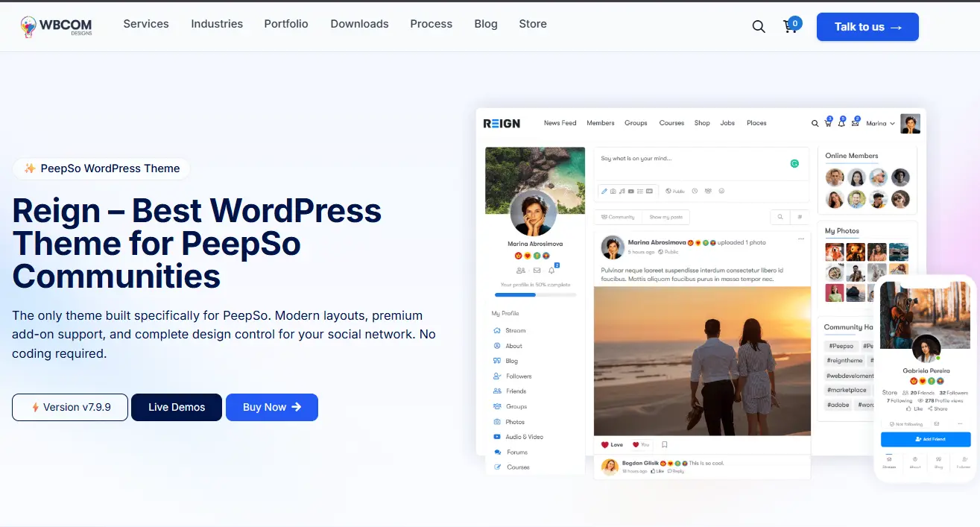Viewport: 980px width, 527px height.
Task: Click the feed search magnifier button
Action: [x=780, y=217]
